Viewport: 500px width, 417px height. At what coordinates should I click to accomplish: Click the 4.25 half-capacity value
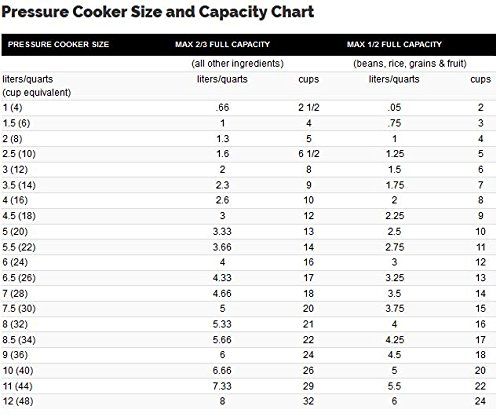click(x=395, y=340)
